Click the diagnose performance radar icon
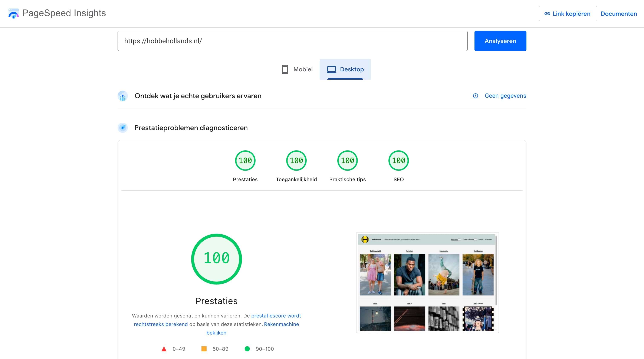Screen dimensions: 644x359 click(x=122, y=128)
